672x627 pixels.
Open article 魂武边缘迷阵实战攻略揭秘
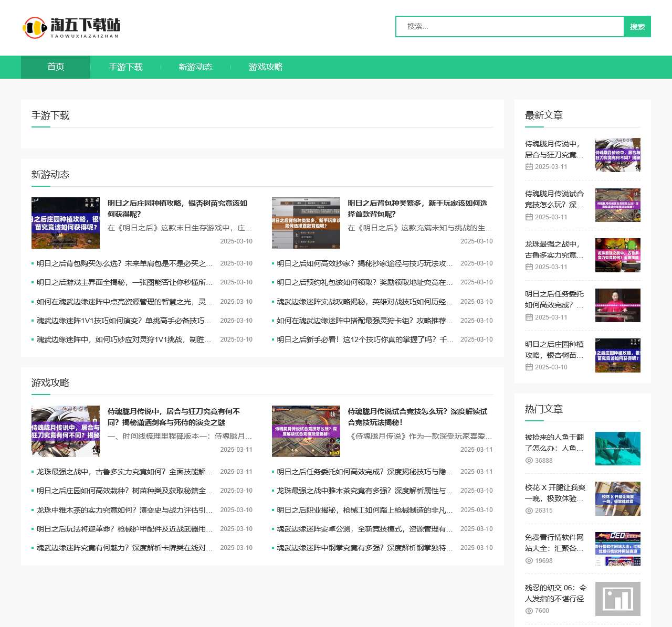tap(365, 302)
